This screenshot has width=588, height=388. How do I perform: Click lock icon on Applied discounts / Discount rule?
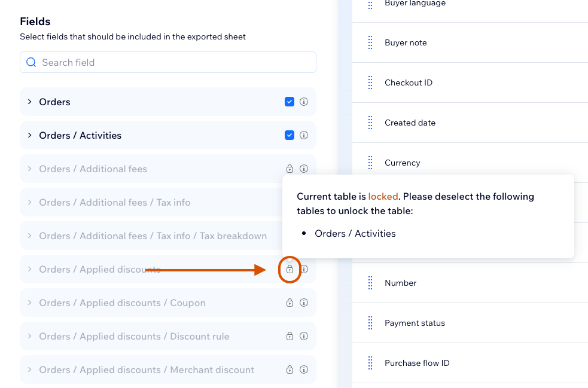coord(290,336)
